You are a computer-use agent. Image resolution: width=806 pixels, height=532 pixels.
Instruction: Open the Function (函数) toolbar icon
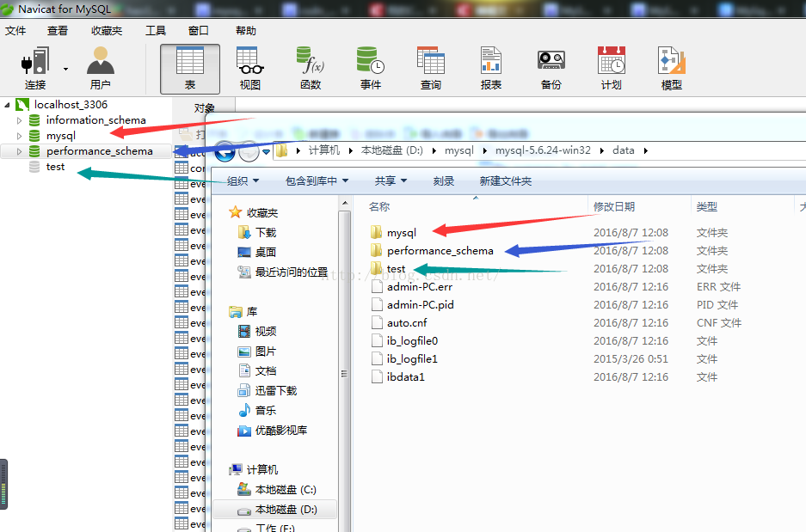click(x=311, y=68)
